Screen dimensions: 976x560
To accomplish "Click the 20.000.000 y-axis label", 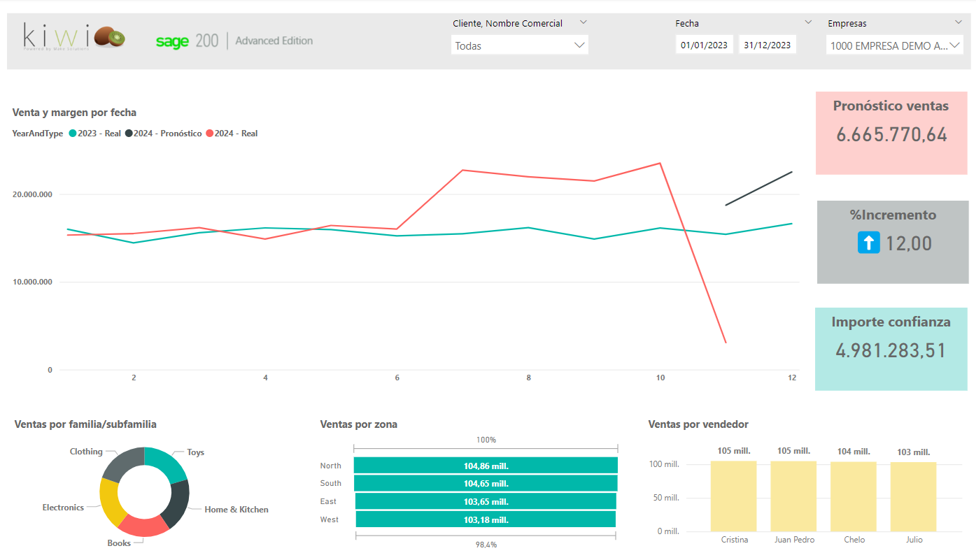I will pos(33,194).
